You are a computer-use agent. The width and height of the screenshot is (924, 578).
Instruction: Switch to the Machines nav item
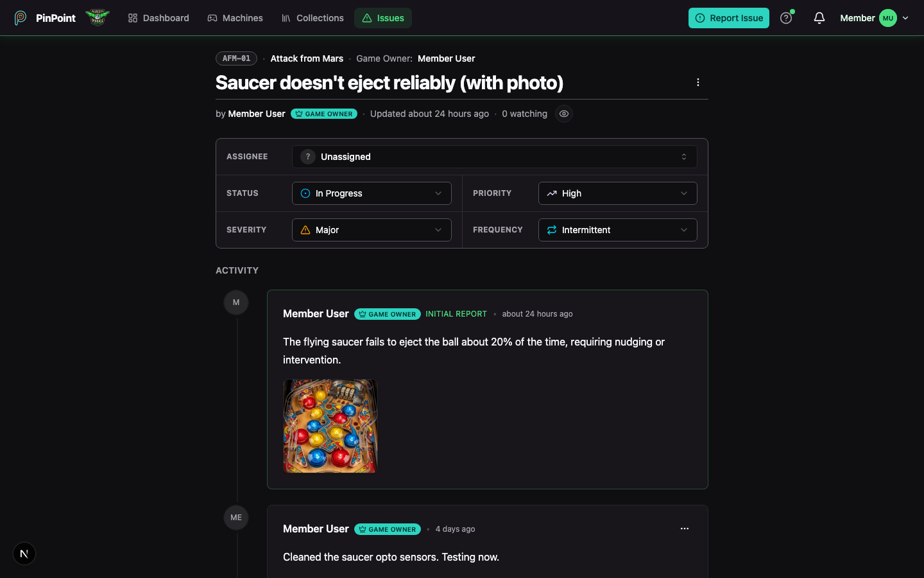point(235,18)
